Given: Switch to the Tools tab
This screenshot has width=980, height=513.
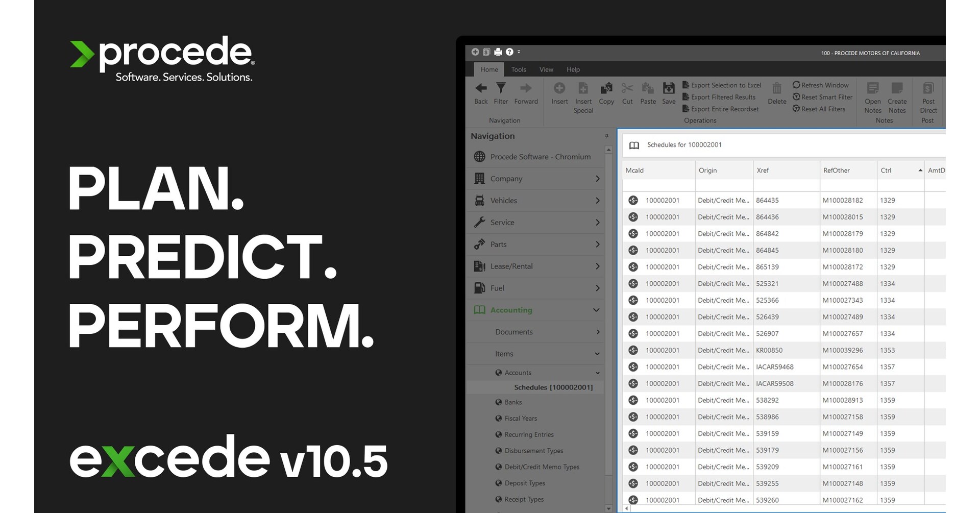Looking at the screenshot, I should tap(519, 69).
